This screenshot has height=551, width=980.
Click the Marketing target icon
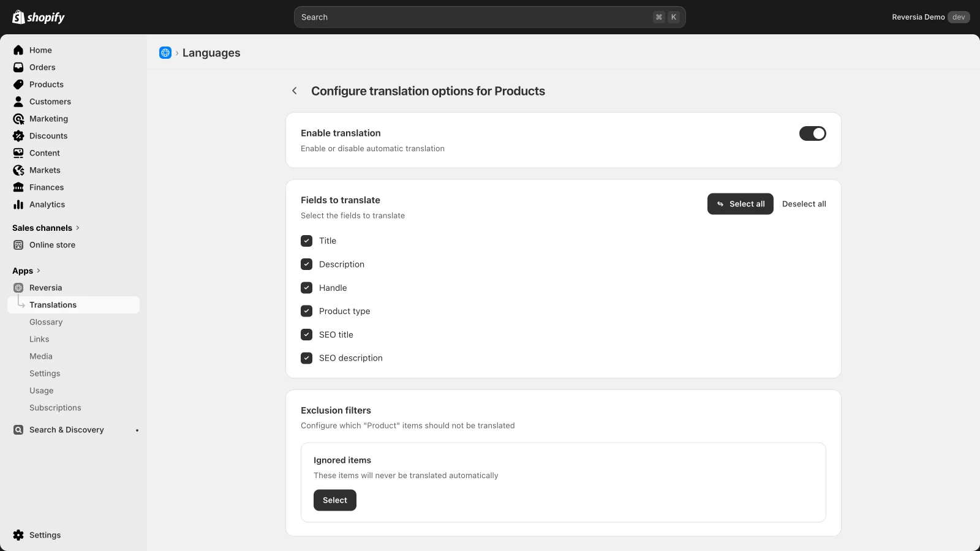(18, 119)
